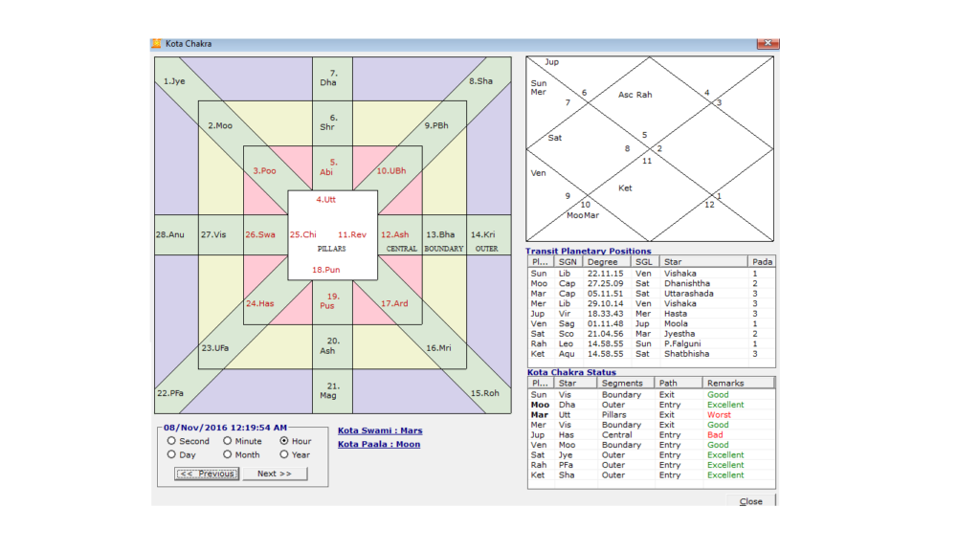Click the Path column header
Image resolution: width=980 pixels, height=551 pixels.
679,383
